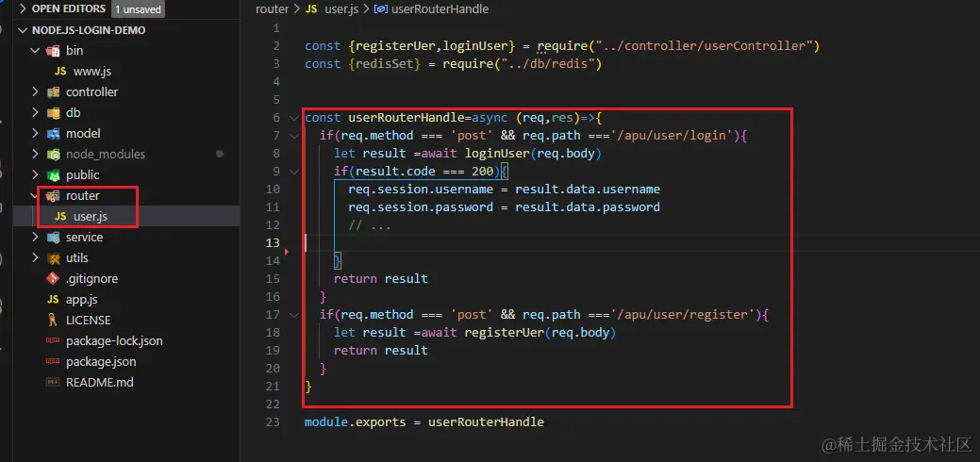Click the 1 unsaved badge
Image resolution: width=980 pixels, height=462 pixels.
(138, 8)
